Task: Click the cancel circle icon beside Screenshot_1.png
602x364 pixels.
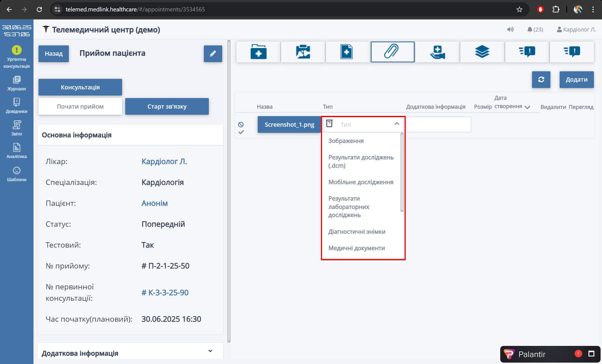Action: [241, 124]
